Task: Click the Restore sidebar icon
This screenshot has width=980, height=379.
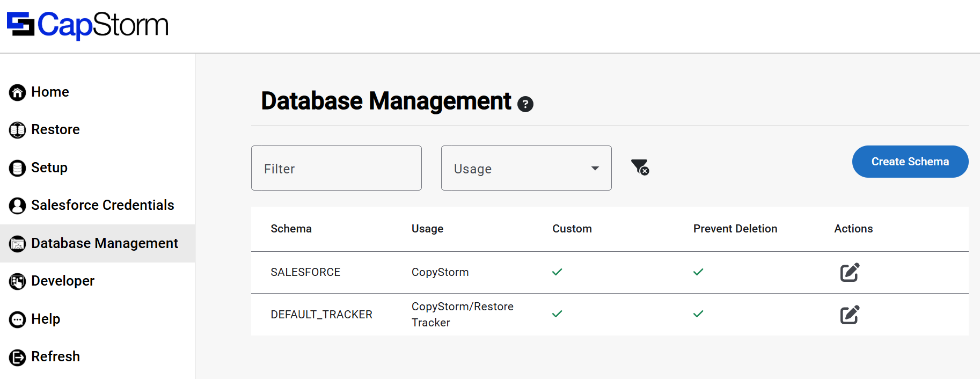Action: click(17, 130)
